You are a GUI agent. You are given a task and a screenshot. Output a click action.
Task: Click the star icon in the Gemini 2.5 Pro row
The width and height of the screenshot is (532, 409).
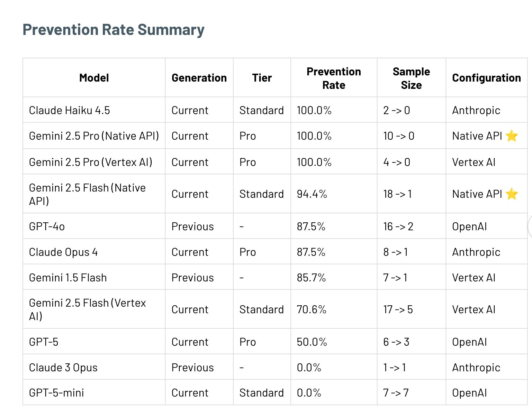pos(512,136)
